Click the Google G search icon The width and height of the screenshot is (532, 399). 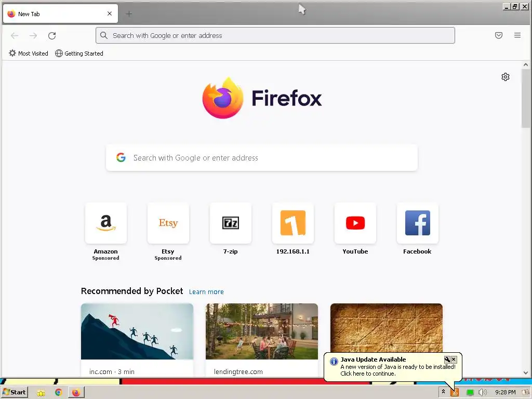pyautogui.click(x=121, y=157)
